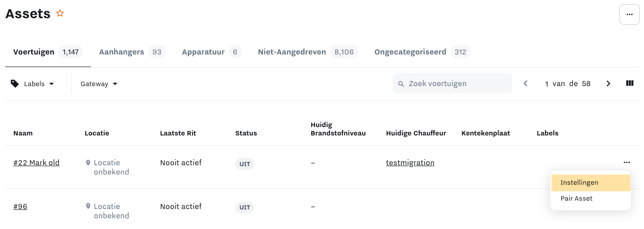Image resolution: width=644 pixels, height=229 pixels.
Task: Favorite the Assets page with the star icon
Action: (x=60, y=13)
